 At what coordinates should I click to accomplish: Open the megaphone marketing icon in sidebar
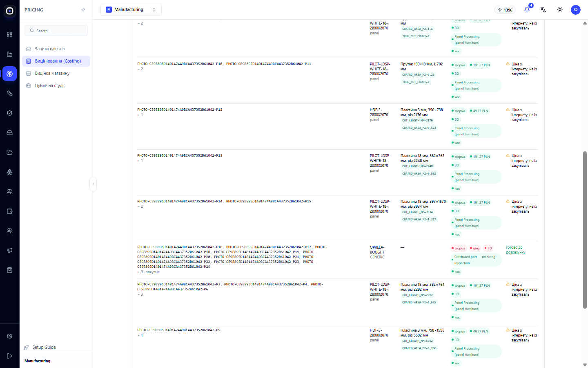coord(10,251)
